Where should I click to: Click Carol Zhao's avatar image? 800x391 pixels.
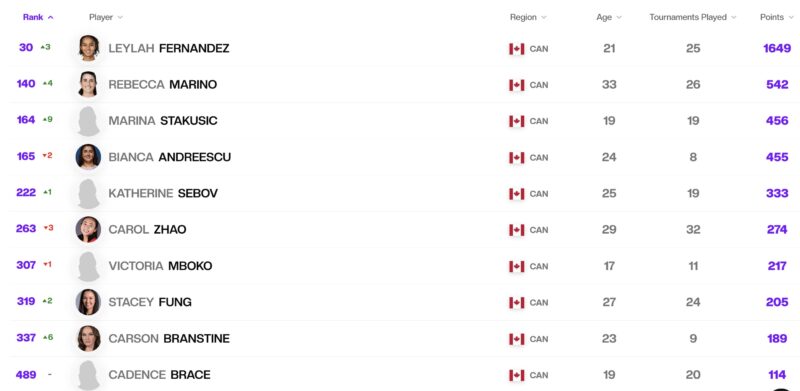(88, 229)
